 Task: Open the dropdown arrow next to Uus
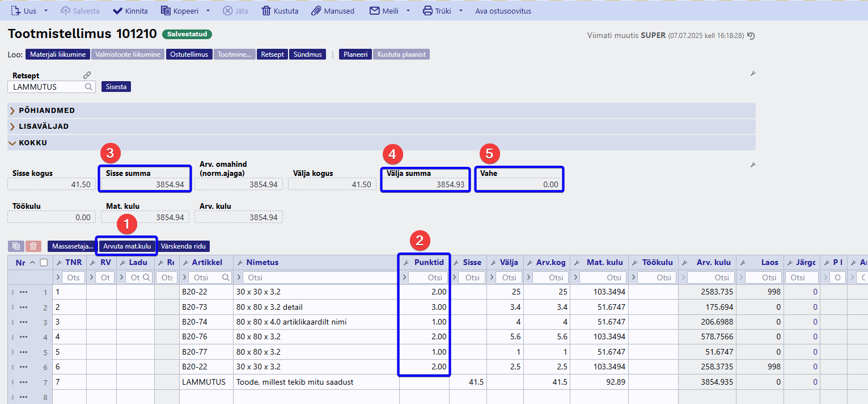click(x=46, y=11)
